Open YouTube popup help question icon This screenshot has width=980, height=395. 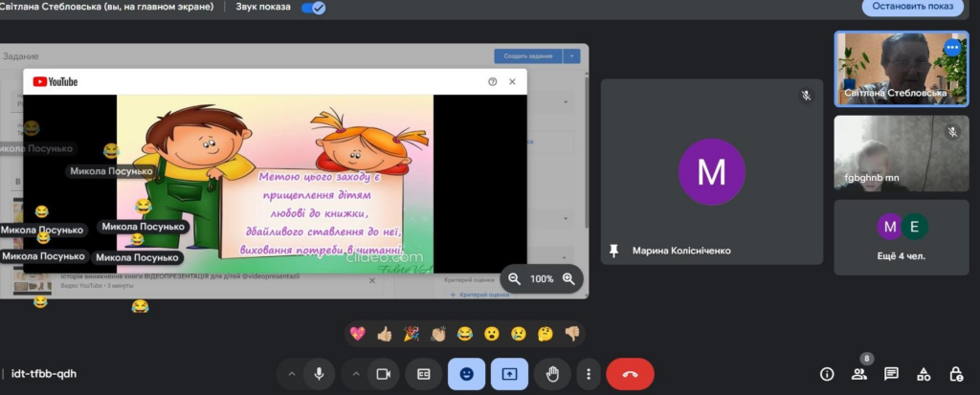pyautogui.click(x=493, y=81)
